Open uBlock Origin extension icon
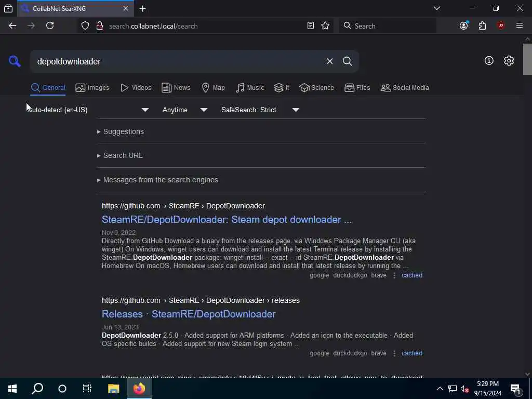This screenshot has width=532, height=399. point(500,26)
